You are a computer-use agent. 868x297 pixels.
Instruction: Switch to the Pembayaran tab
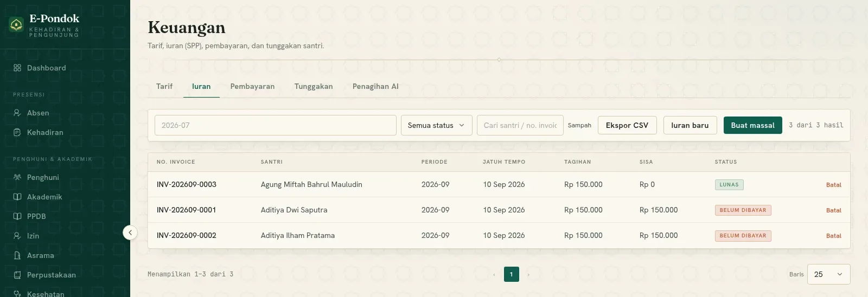[252, 86]
